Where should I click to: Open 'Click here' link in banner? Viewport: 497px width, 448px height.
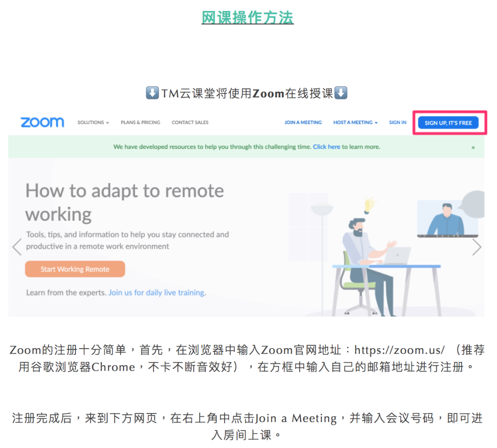coord(326,147)
